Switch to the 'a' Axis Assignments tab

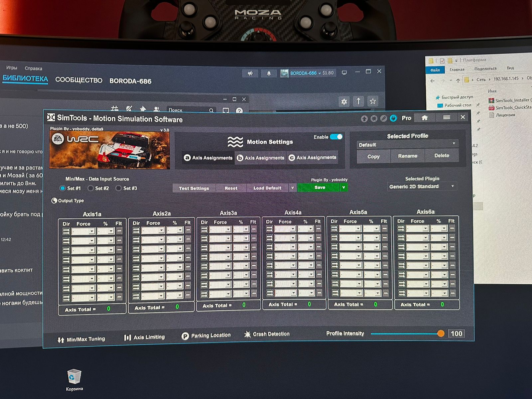pyautogui.click(x=208, y=158)
